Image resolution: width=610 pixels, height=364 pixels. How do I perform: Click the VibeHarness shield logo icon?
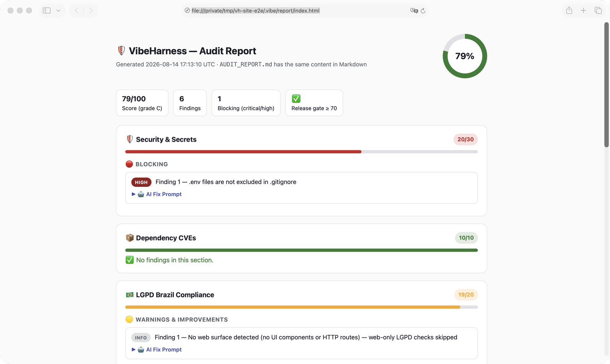[x=121, y=51]
